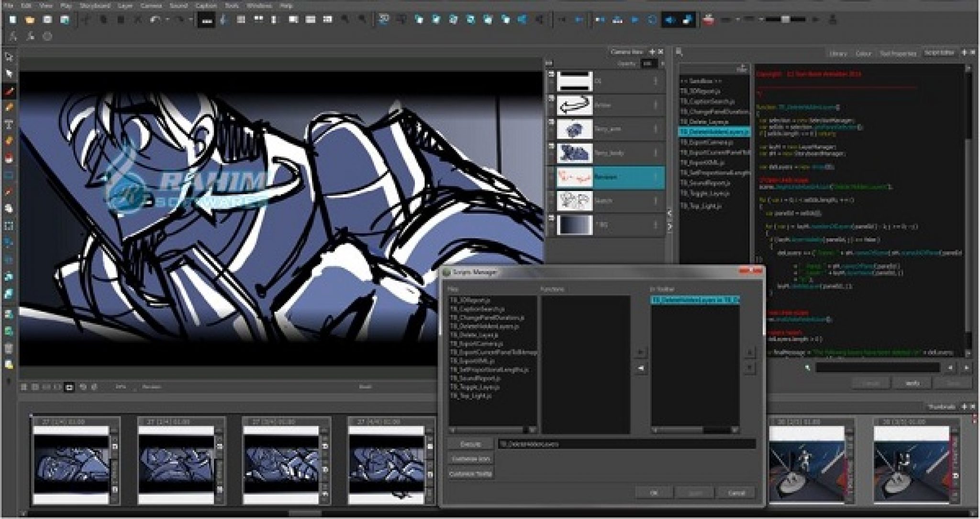This screenshot has height=519, width=980.
Task: Expand the layer panel collapse arrow
Action: (x=549, y=62)
